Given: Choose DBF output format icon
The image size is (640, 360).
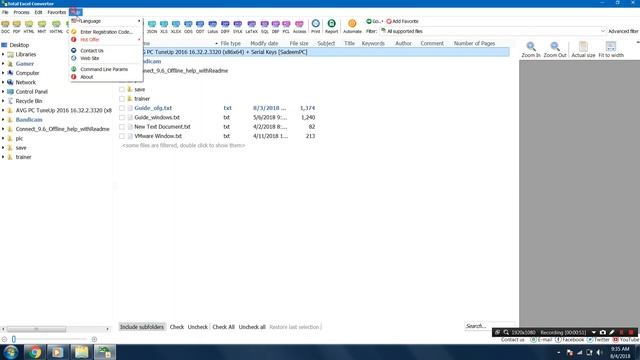Looking at the screenshot, I should [276, 26].
